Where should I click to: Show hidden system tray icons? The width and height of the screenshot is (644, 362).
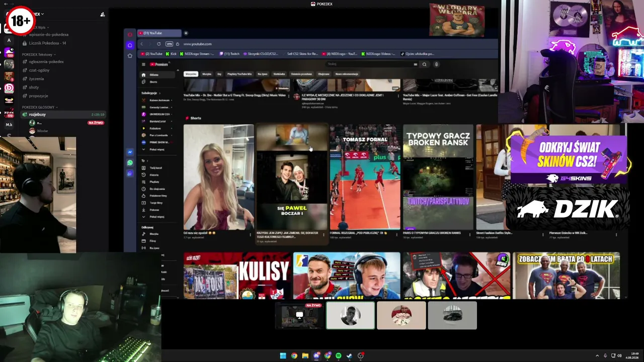pos(597,356)
